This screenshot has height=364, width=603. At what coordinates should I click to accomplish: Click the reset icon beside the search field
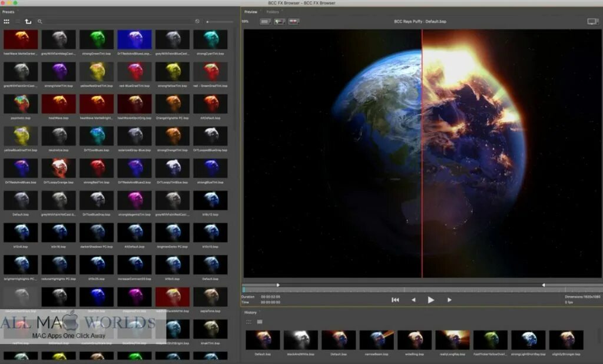click(x=197, y=22)
